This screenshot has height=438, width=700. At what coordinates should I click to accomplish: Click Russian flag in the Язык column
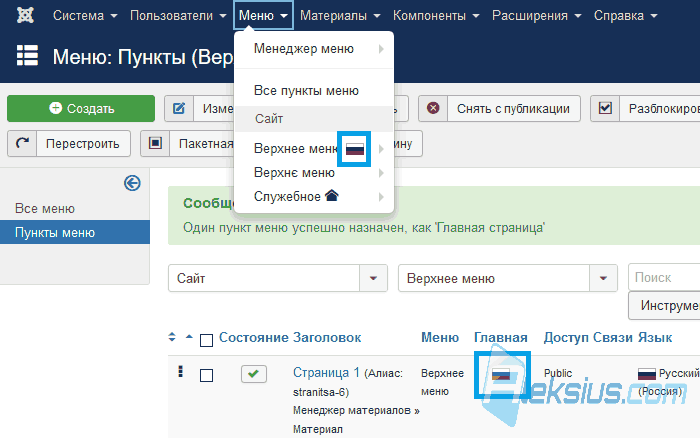tap(646, 374)
